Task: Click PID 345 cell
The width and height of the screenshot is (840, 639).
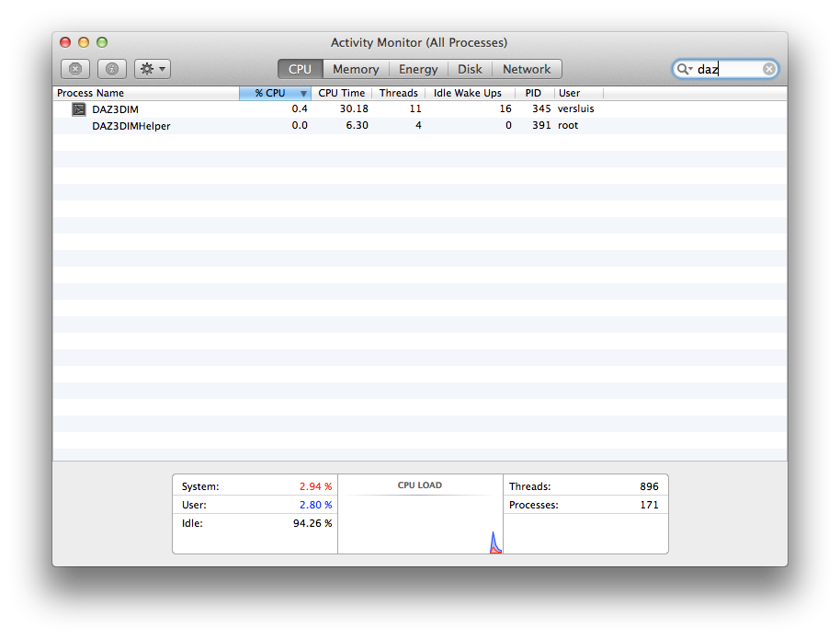Action: click(541, 108)
